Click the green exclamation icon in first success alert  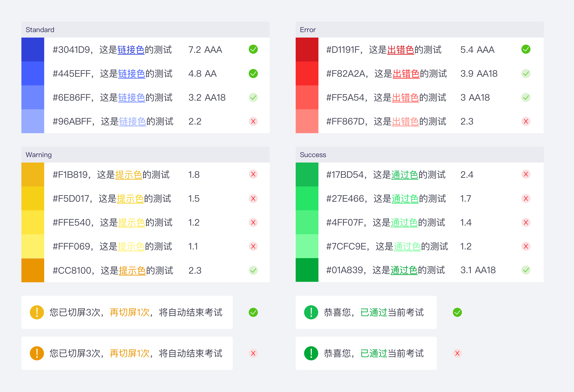(x=311, y=312)
